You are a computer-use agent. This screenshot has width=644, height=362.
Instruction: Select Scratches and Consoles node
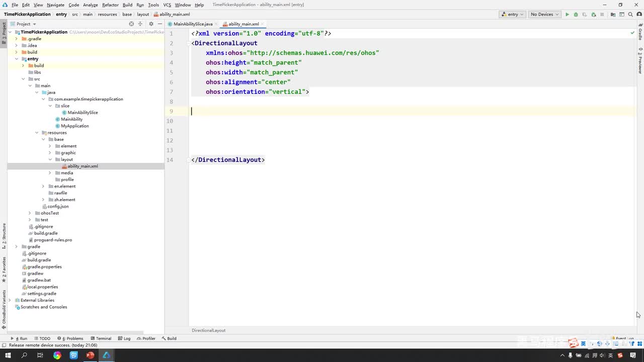point(44,307)
